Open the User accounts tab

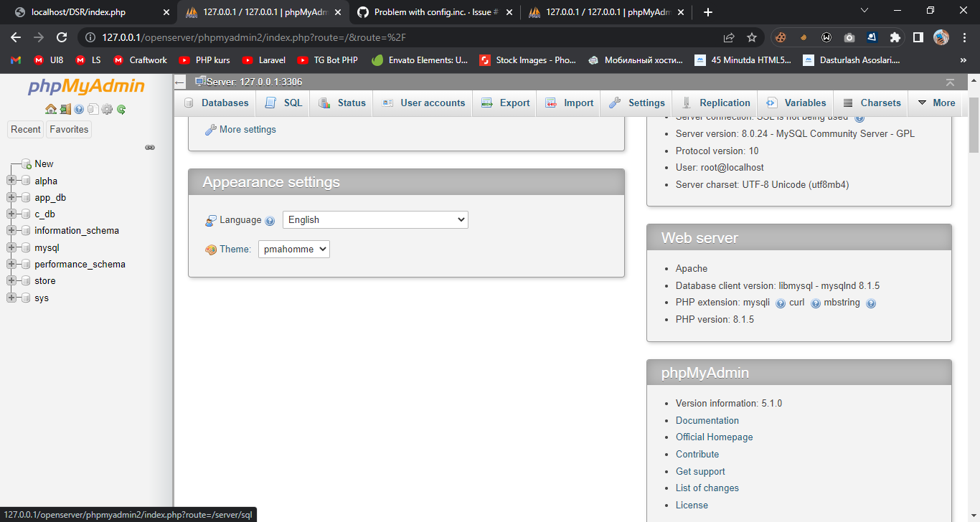click(423, 103)
